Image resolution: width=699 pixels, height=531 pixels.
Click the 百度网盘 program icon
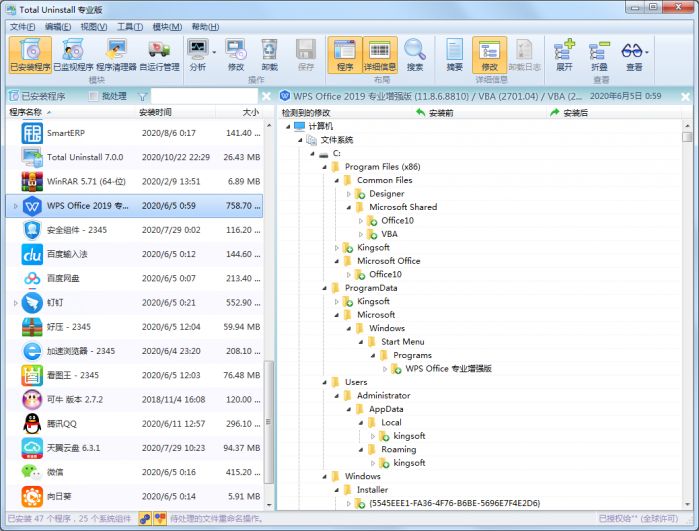[x=32, y=278]
